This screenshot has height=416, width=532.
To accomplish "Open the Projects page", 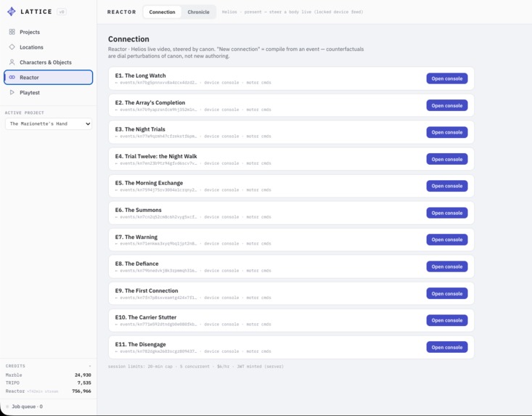I will (x=48, y=32).
